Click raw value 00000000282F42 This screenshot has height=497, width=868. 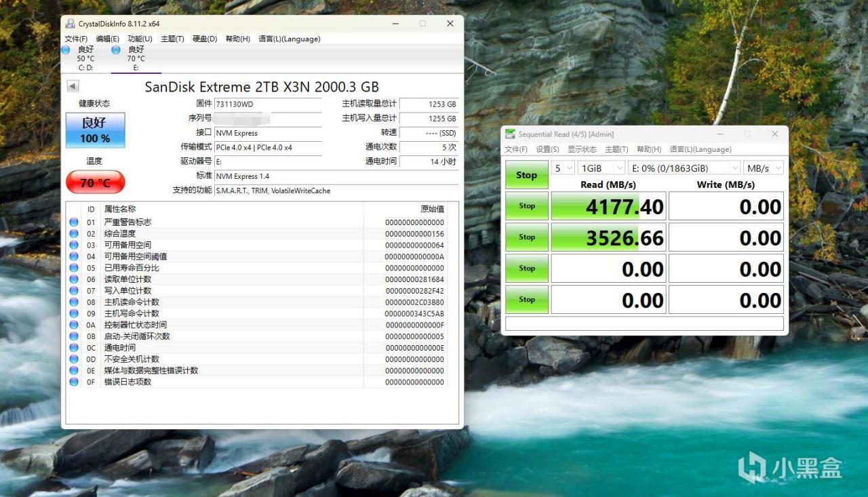point(415,291)
